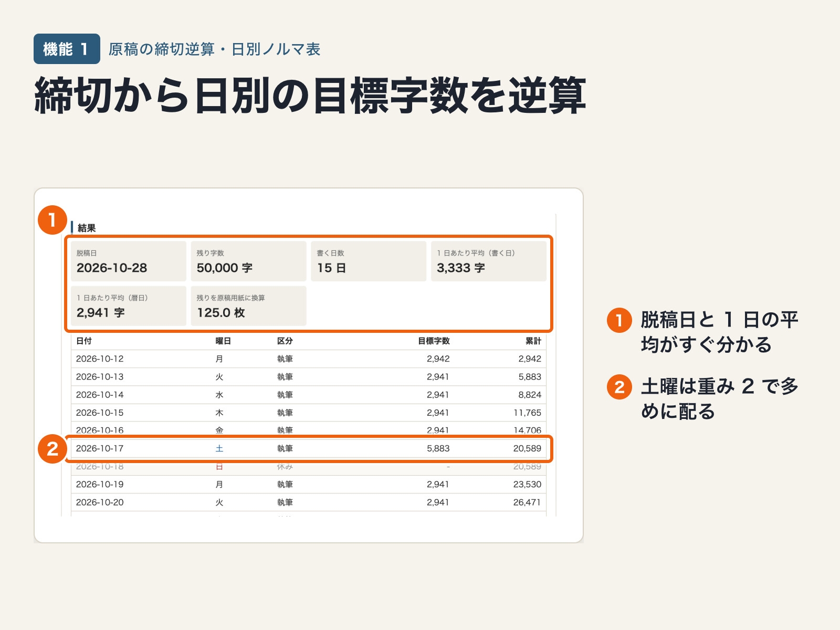Click the 木 weekday cell
The width and height of the screenshot is (840, 630).
click(x=219, y=413)
